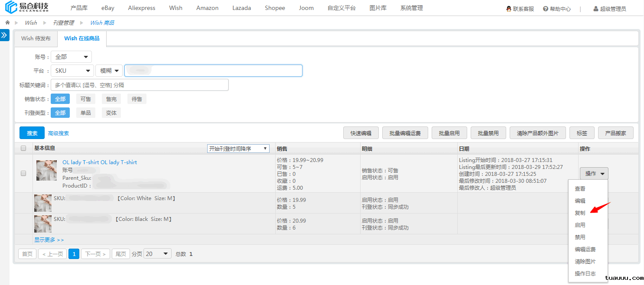644x285 pixels.
Task: Open 联系客服 customer service icon
Action: [508, 9]
